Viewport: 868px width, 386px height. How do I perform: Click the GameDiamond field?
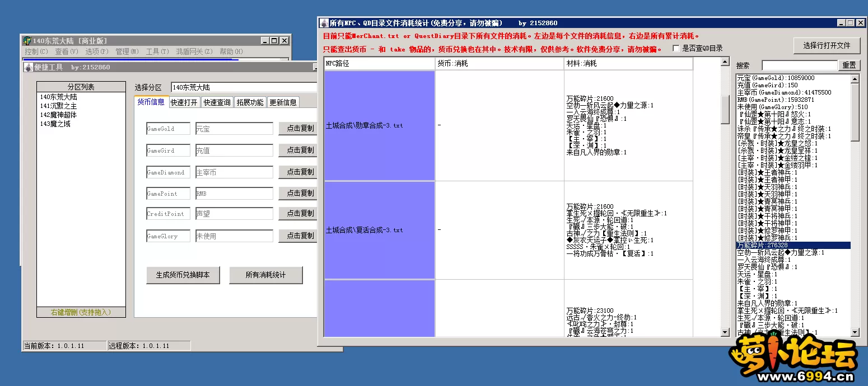tap(169, 172)
